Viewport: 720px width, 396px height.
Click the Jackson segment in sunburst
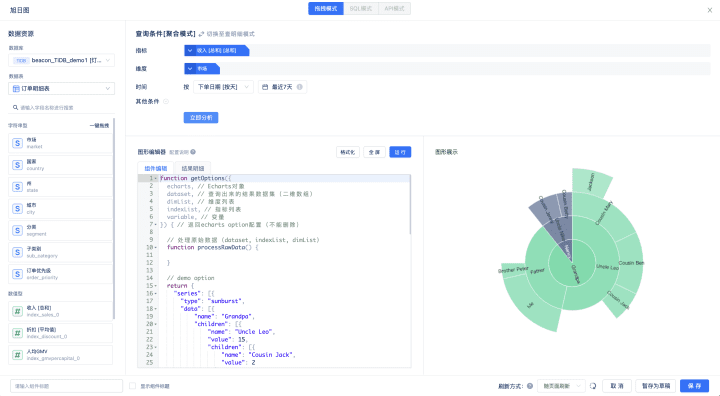(591, 182)
